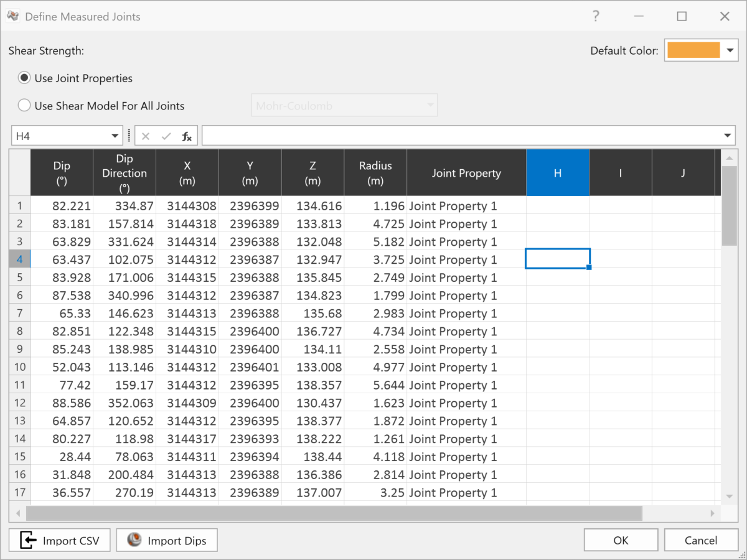Select the Dip Direction column header

click(x=125, y=172)
